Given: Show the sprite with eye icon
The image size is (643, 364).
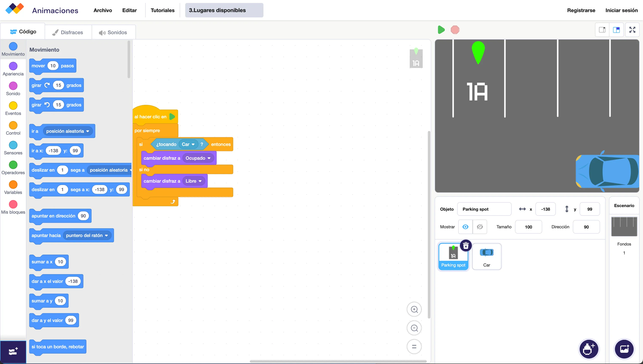Looking at the screenshot, I should coord(465,227).
